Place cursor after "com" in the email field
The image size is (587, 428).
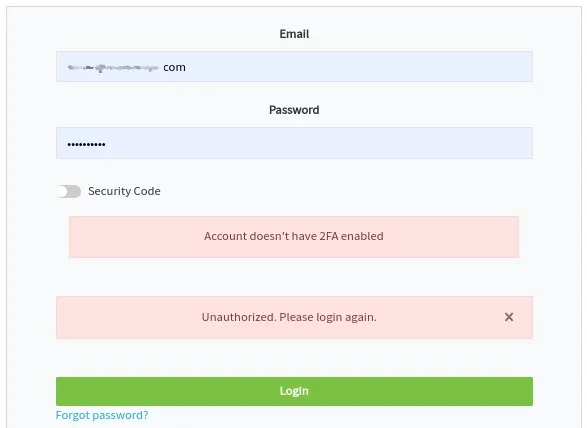[x=186, y=67]
